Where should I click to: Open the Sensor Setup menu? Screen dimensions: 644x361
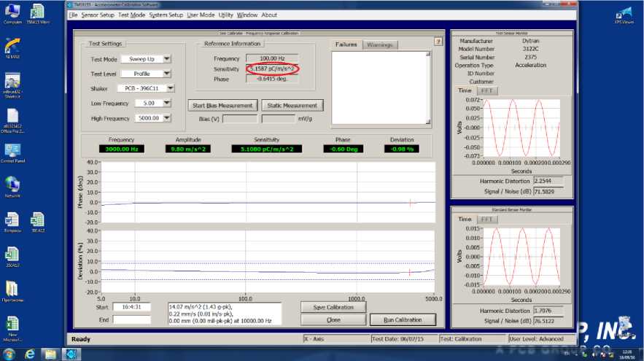point(97,15)
